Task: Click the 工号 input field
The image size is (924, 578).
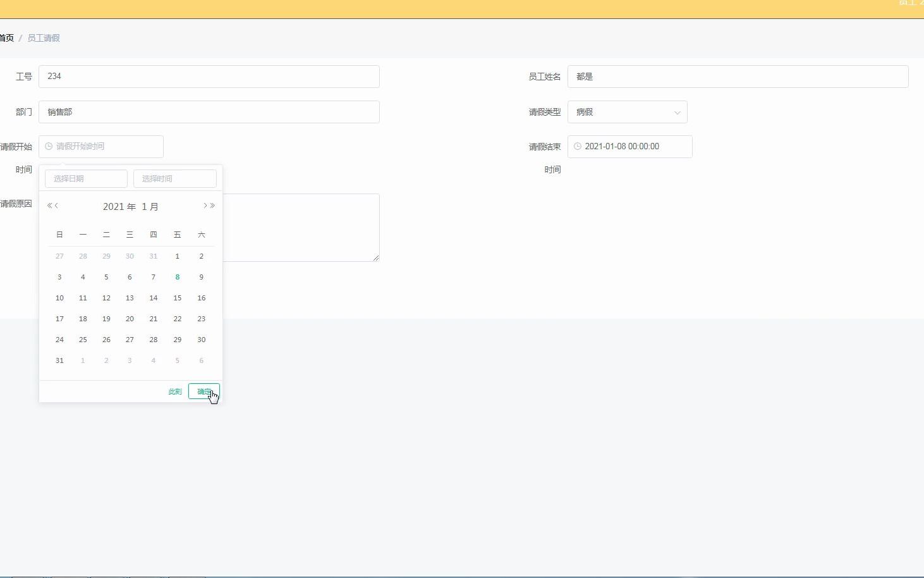Action: [209, 77]
